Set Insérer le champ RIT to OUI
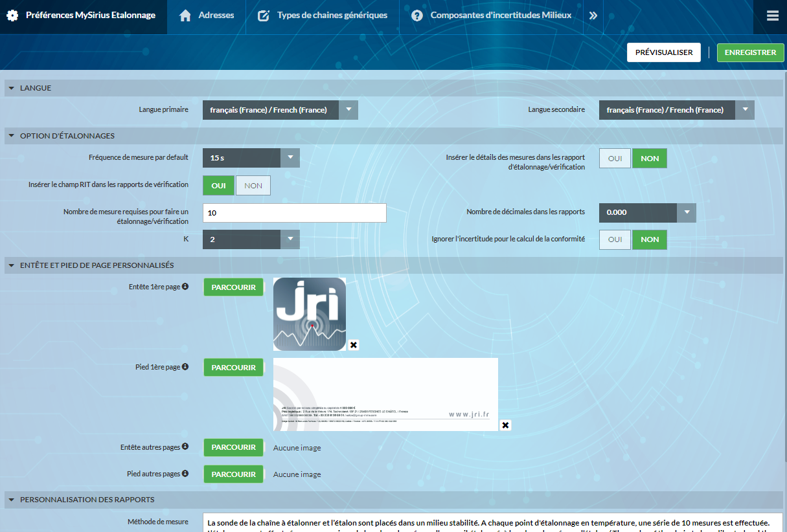 219,186
